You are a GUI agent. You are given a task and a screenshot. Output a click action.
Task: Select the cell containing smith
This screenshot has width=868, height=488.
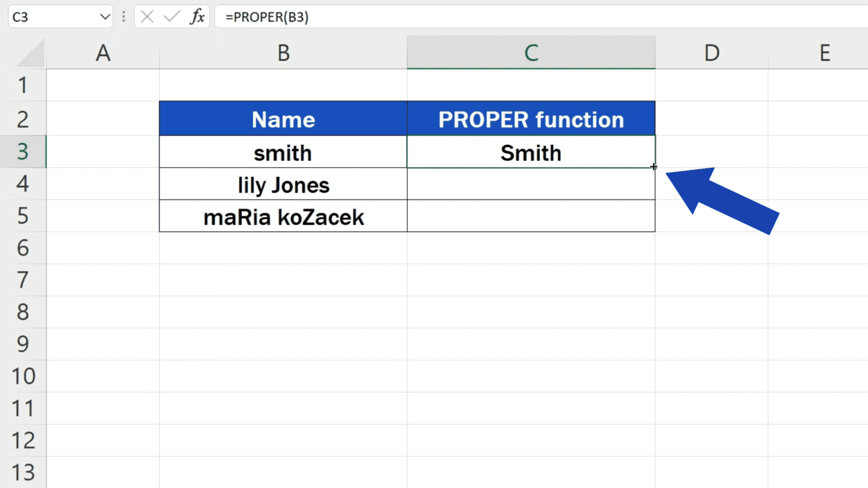(x=283, y=152)
